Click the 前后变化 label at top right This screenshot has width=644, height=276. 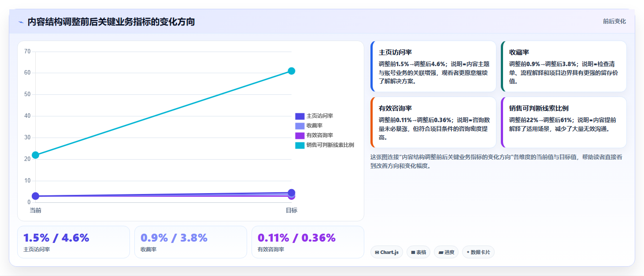pyautogui.click(x=614, y=22)
